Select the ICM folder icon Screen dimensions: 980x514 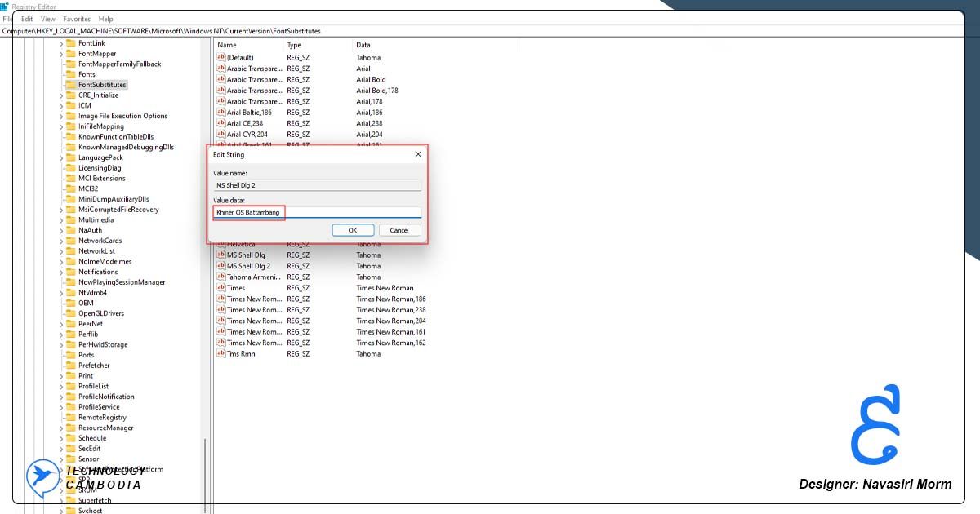71,105
